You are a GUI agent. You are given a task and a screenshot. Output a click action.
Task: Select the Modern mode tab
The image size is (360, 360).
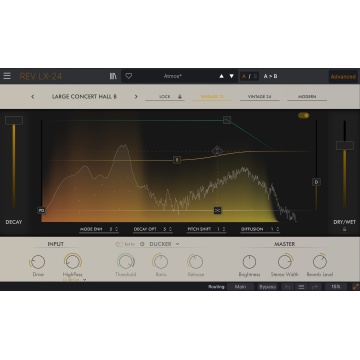tap(307, 97)
